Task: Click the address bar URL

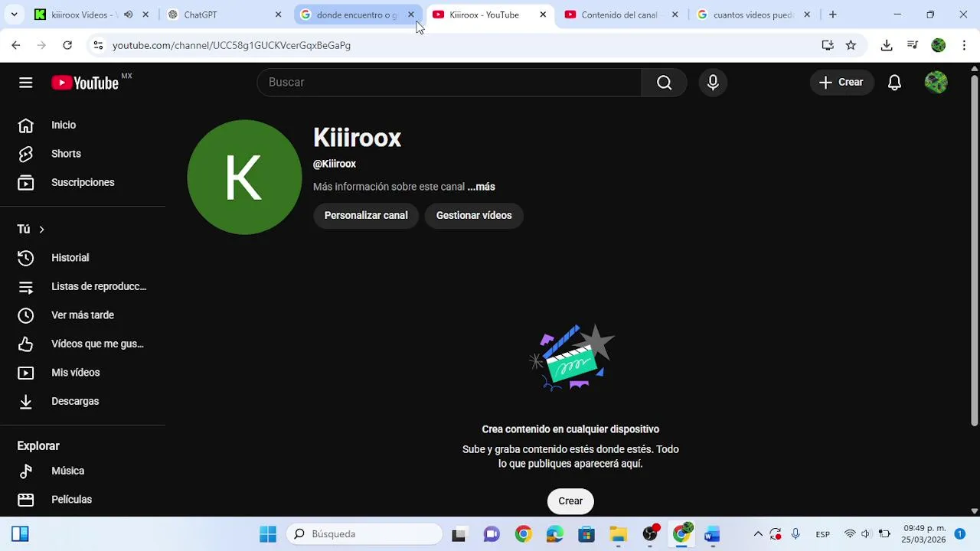Action: point(231,45)
